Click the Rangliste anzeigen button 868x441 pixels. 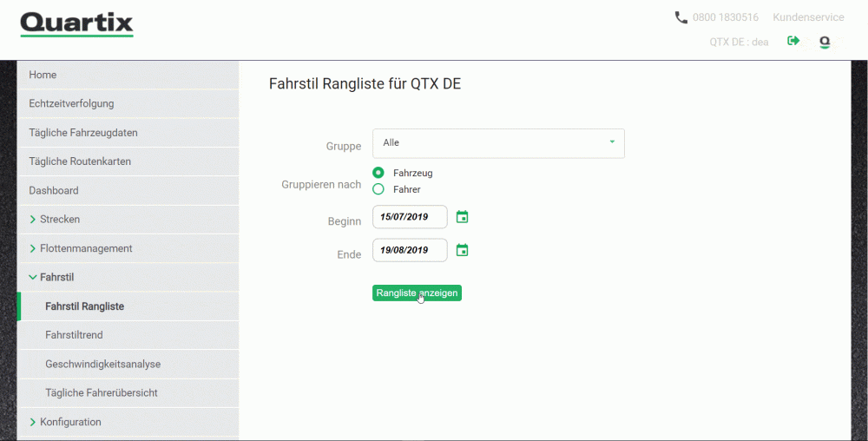click(x=417, y=293)
